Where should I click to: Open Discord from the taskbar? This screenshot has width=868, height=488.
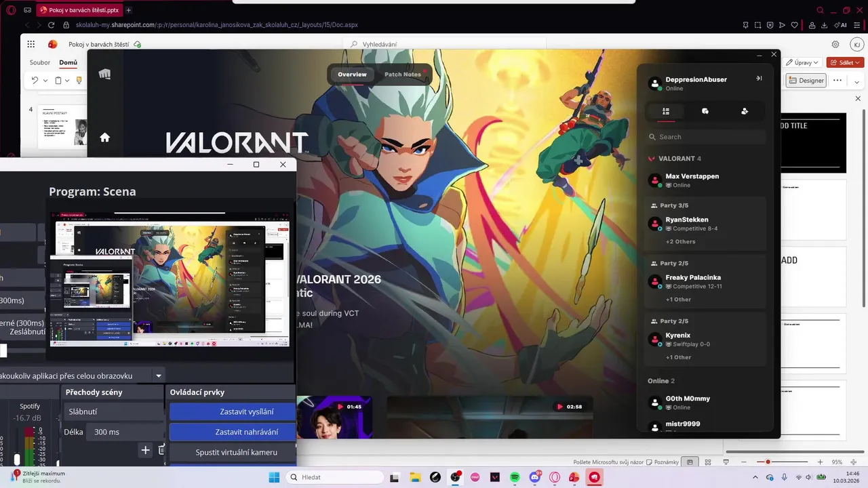tap(535, 477)
